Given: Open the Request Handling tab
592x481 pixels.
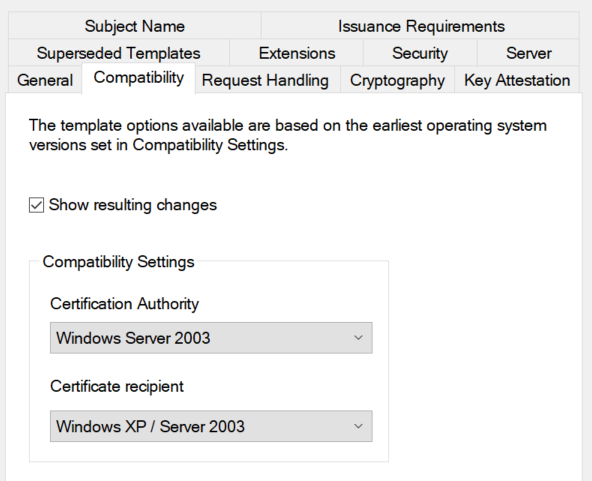Looking at the screenshot, I should [x=265, y=80].
